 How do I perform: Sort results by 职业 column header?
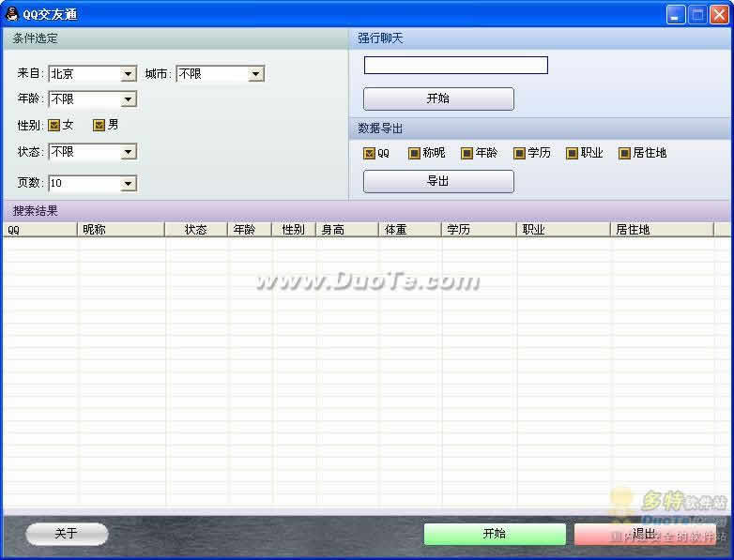pyautogui.click(x=563, y=230)
